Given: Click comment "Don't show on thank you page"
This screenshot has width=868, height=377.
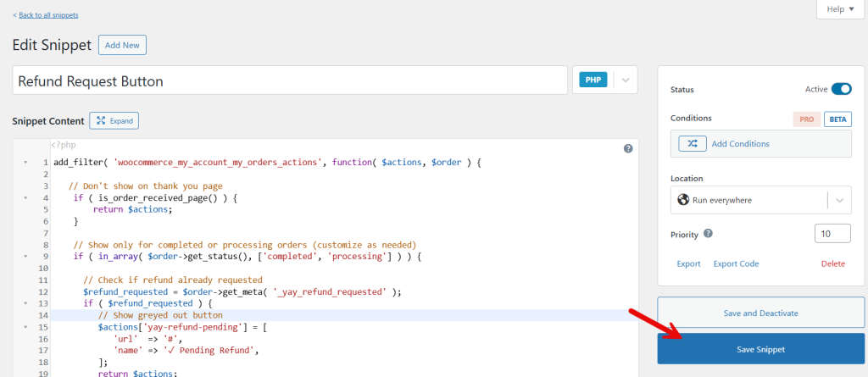Looking at the screenshot, I should pyautogui.click(x=146, y=186).
